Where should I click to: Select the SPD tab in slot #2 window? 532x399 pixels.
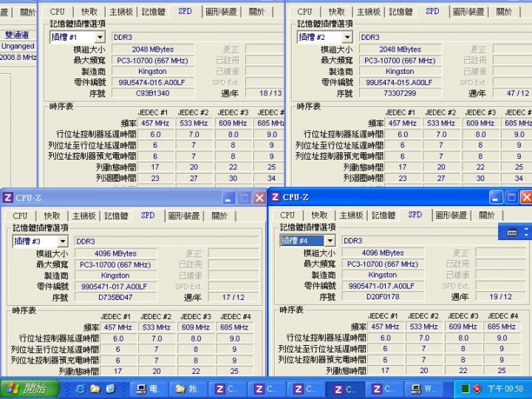(x=432, y=11)
